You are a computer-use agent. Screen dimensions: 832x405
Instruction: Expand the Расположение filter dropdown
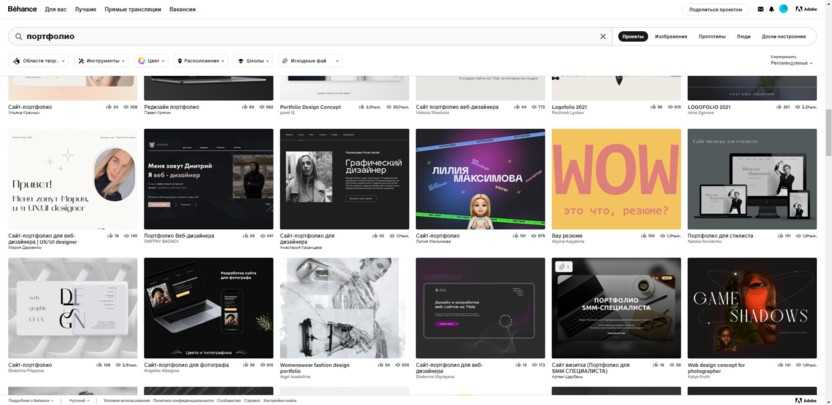coord(201,61)
